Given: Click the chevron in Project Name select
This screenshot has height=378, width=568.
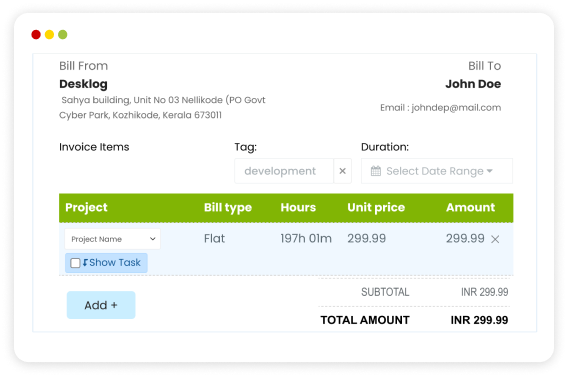Looking at the screenshot, I should pos(153,239).
